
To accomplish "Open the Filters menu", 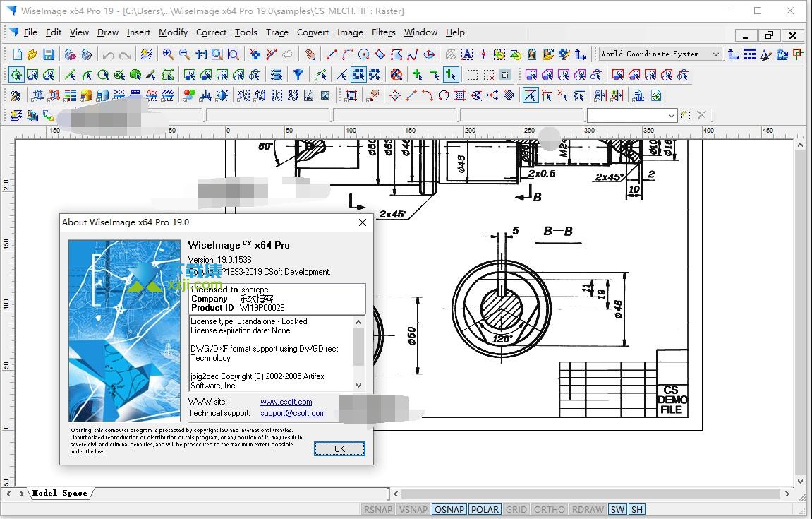I will click(384, 32).
